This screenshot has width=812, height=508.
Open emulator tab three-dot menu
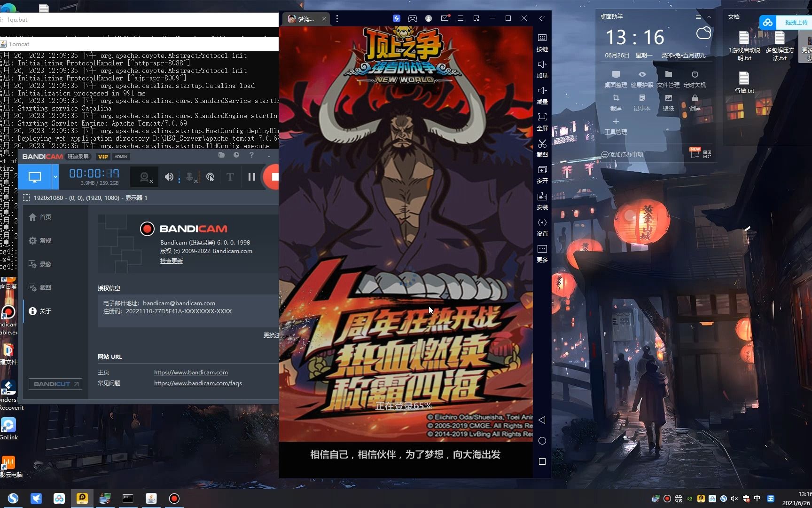tap(337, 19)
